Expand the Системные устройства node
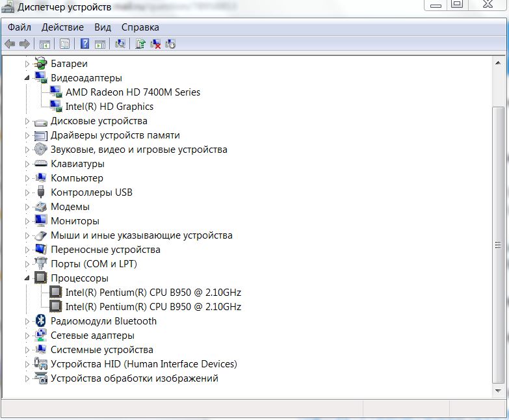Screen dimensions: 509x420 pos(27,350)
